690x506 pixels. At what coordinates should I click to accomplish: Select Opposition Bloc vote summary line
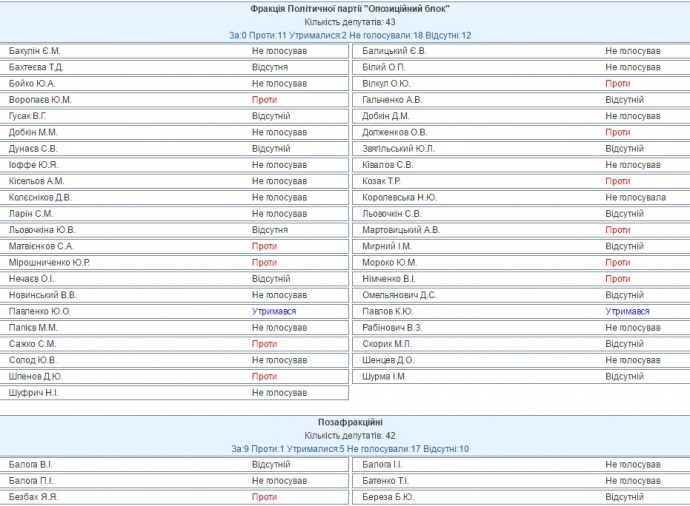tap(349, 35)
